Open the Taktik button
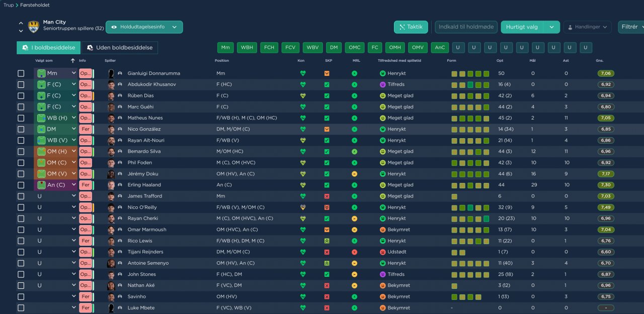644x314 pixels. click(411, 27)
